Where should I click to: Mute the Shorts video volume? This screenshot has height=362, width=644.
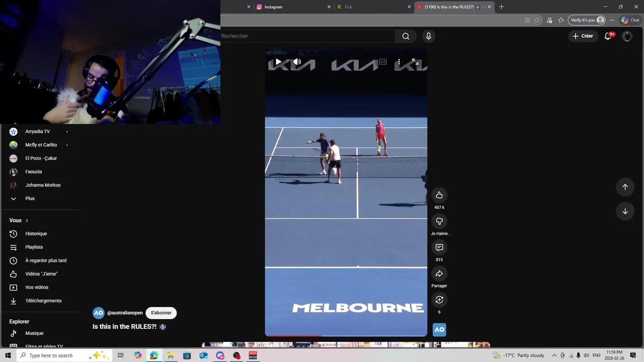click(297, 62)
